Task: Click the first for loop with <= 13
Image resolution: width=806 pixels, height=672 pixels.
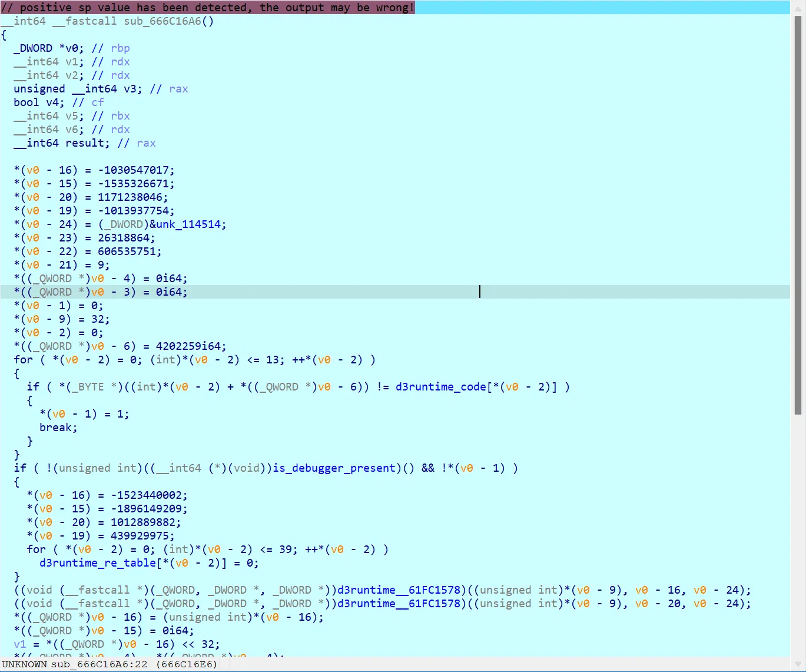Action: 194,360
